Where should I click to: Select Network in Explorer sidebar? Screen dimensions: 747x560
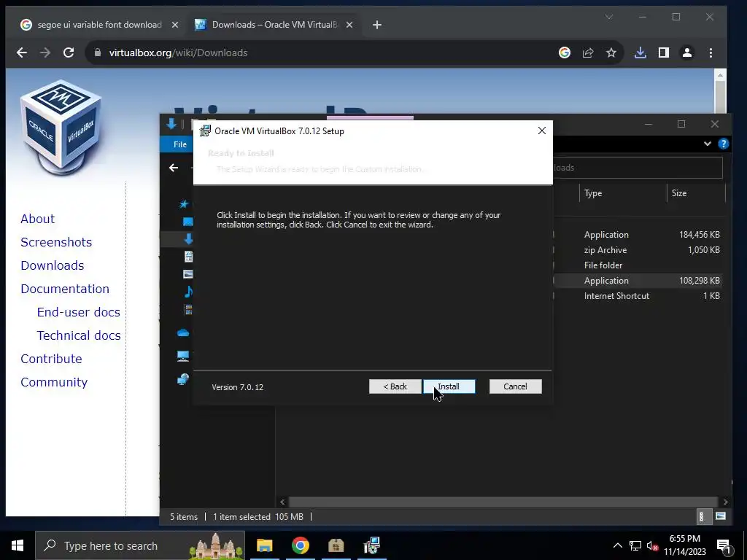coord(183,379)
